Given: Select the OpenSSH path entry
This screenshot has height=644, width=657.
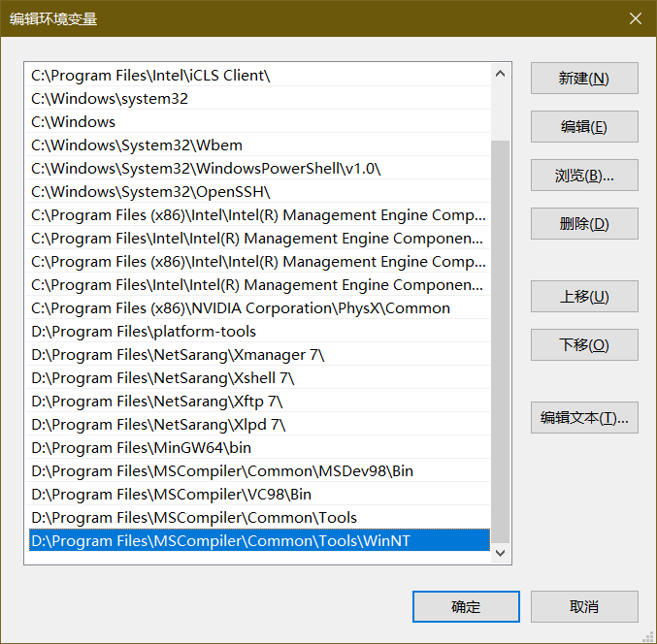Looking at the screenshot, I should (150, 192).
